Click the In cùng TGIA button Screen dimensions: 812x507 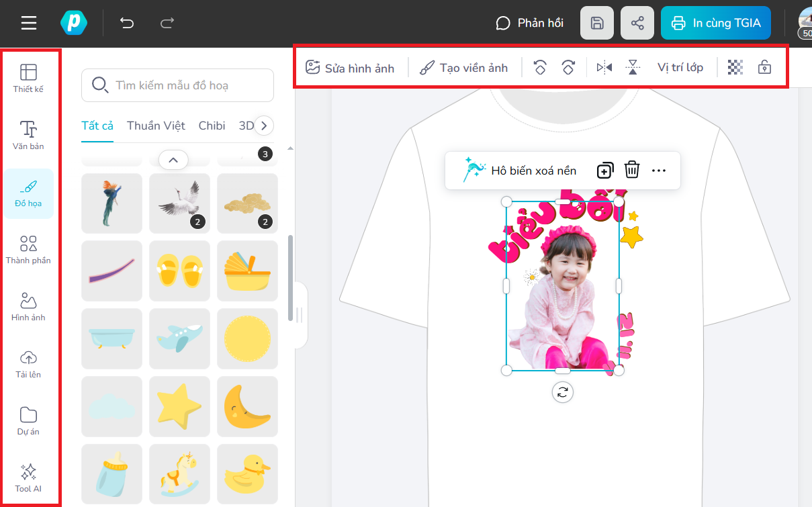tap(715, 23)
